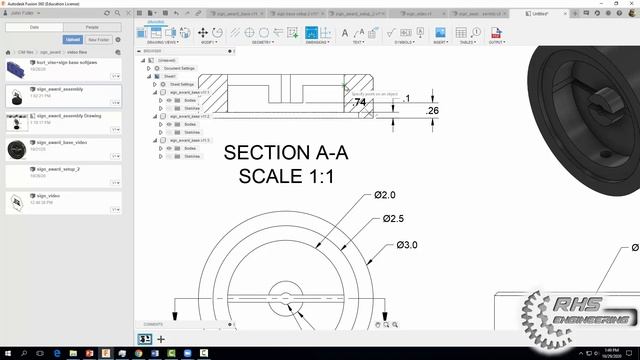Screen dimensions: 640x360
Task: Toggle Bodies visibility eye under second view
Action: click(x=169, y=124)
